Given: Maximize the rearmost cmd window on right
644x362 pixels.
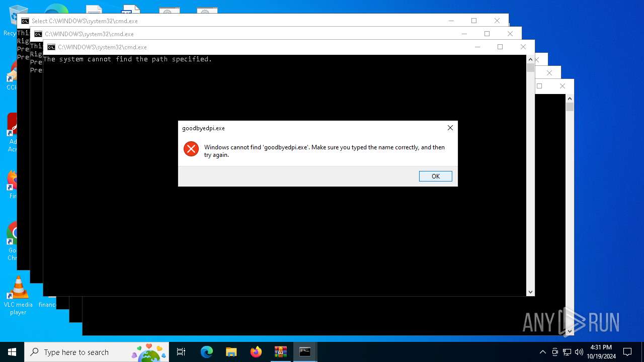Looking at the screenshot, I should (539, 86).
